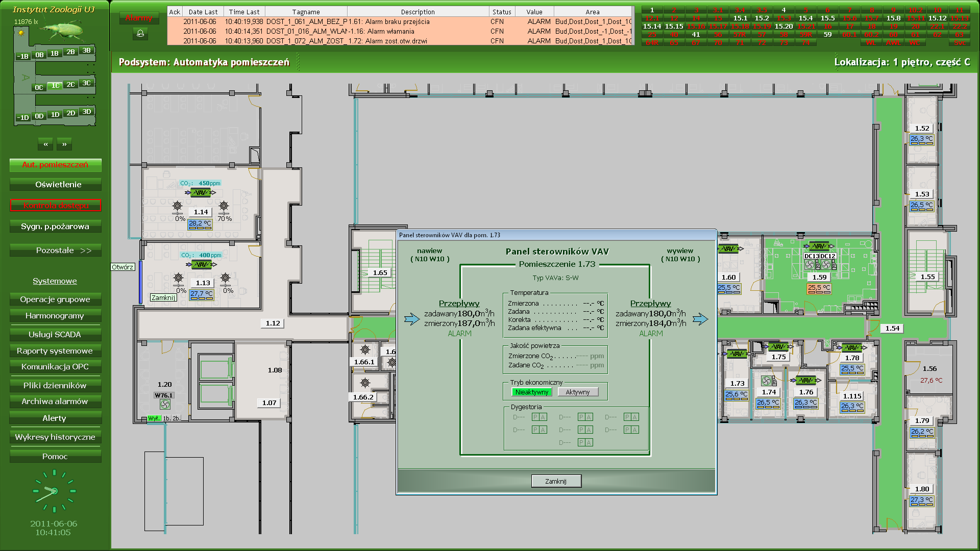Viewport: 980px width, 551px height.
Task: Go to previous view with « button
Action: (45, 144)
